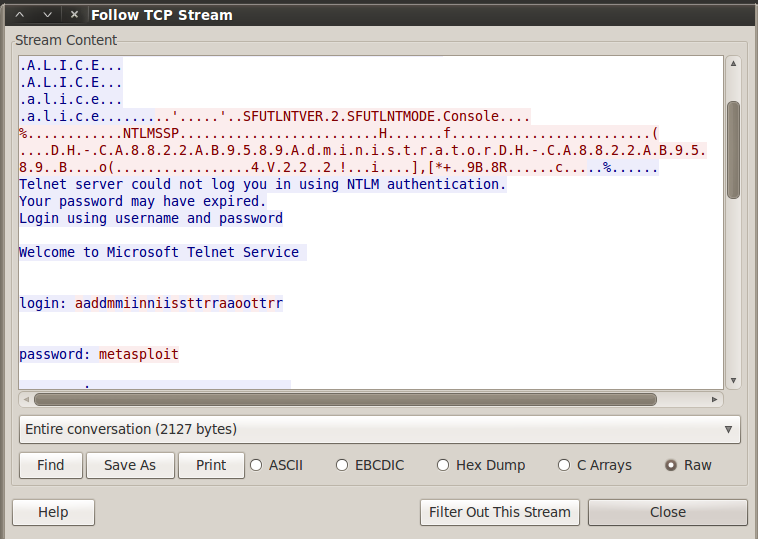Click 'Welcome to Microsoft Telnet Service' text
This screenshot has width=758, height=539.
(159, 252)
